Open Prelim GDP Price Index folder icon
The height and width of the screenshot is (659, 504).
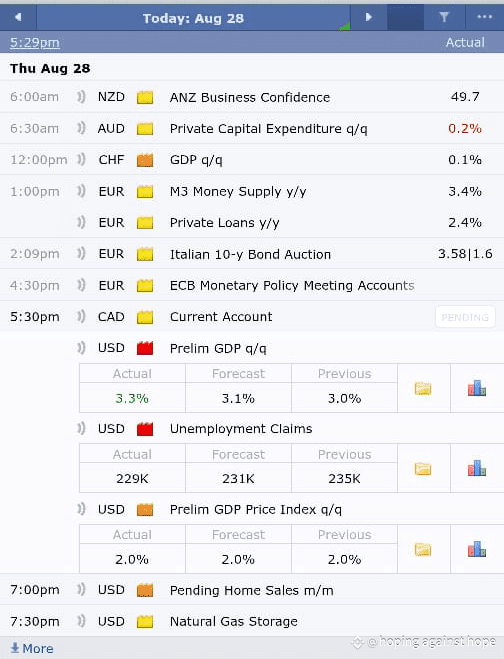coord(423,549)
